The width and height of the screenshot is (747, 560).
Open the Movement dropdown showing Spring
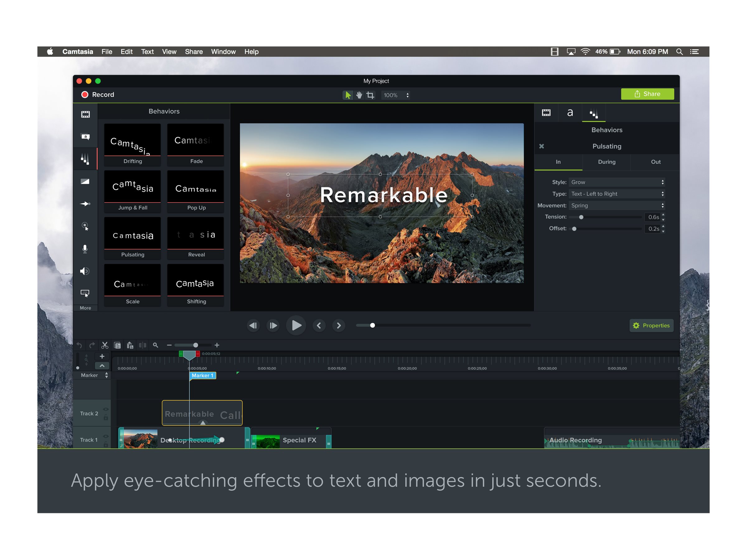[617, 206]
